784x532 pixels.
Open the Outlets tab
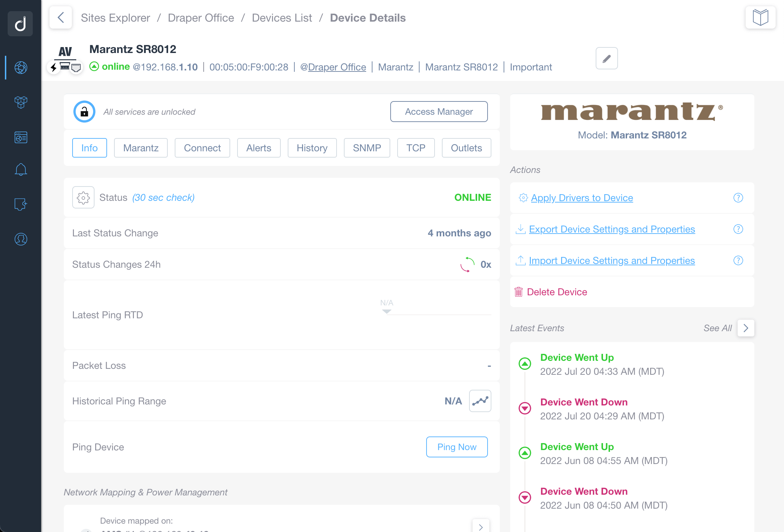point(466,148)
